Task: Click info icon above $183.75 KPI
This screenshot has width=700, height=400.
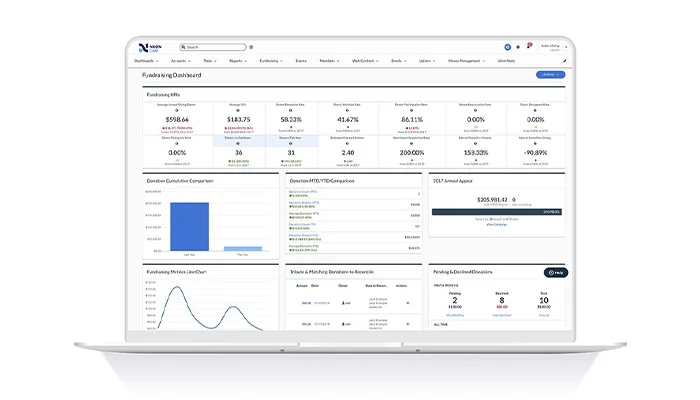Action: coord(238,110)
